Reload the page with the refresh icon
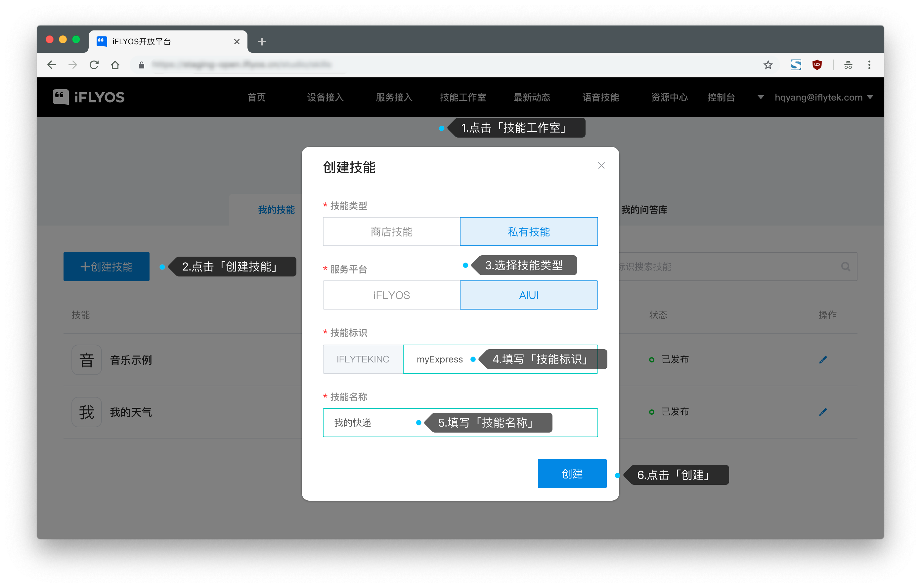 click(94, 65)
